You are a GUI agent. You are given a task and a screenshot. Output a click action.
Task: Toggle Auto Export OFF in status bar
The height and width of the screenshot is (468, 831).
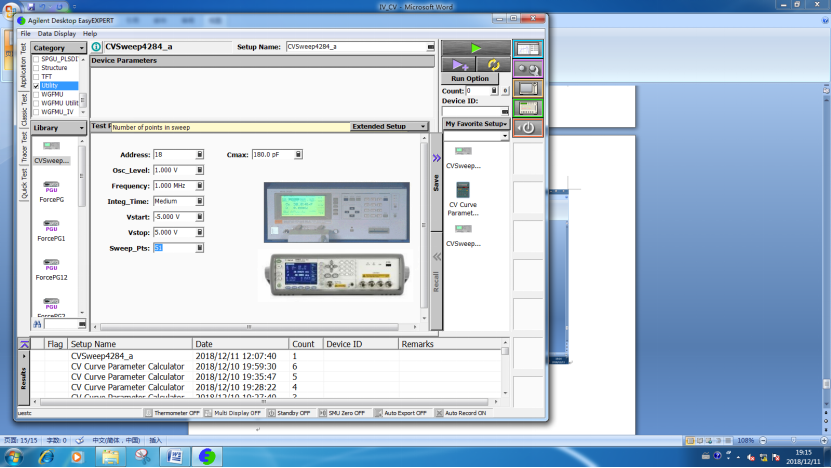point(401,413)
